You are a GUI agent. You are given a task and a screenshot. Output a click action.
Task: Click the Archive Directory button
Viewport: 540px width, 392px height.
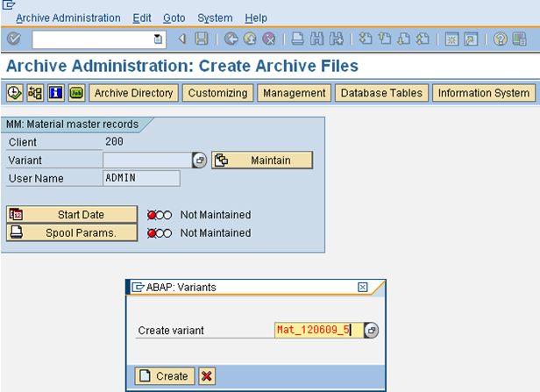tap(133, 93)
